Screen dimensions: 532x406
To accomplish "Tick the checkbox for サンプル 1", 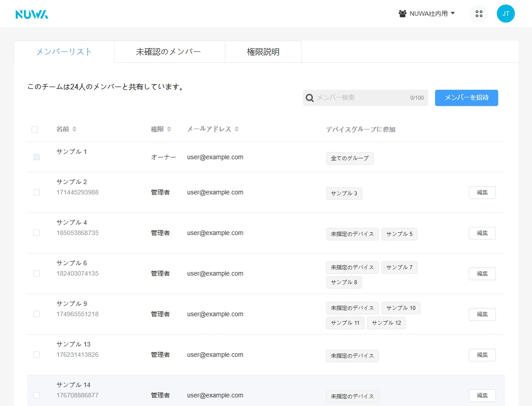I will pos(37,157).
